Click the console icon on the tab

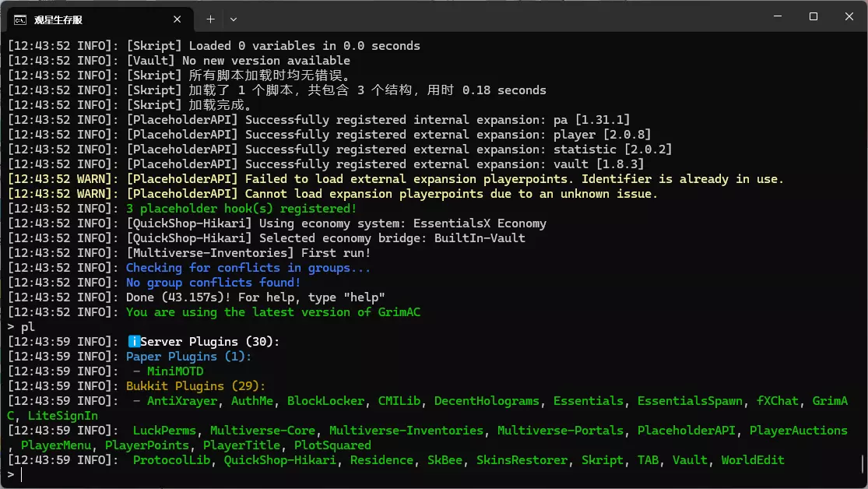coord(20,20)
